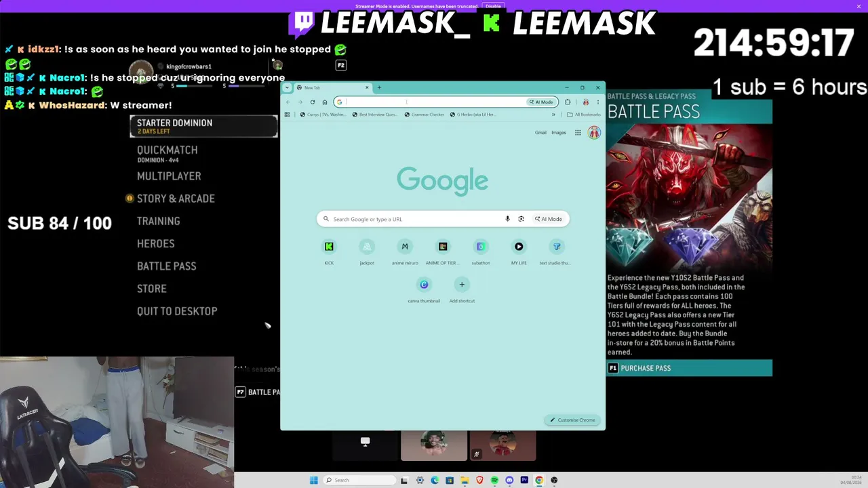Open the subathon shortcut

pos(481,251)
